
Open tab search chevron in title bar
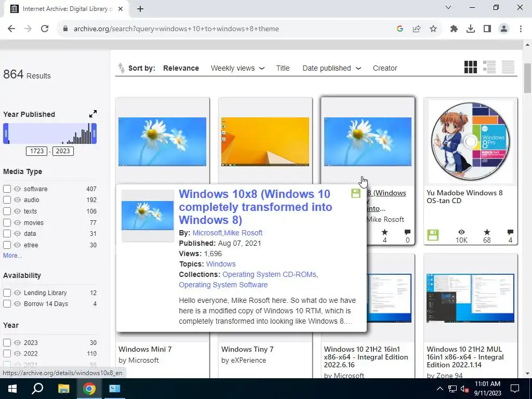pyautogui.click(x=448, y=7)
